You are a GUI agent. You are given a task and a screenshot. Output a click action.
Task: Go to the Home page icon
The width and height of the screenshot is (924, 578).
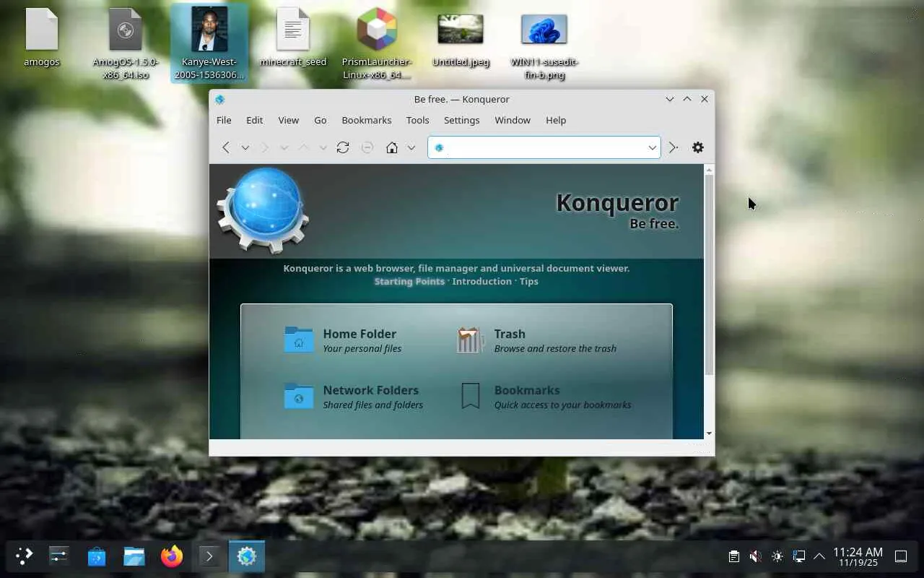pos(392,147)
